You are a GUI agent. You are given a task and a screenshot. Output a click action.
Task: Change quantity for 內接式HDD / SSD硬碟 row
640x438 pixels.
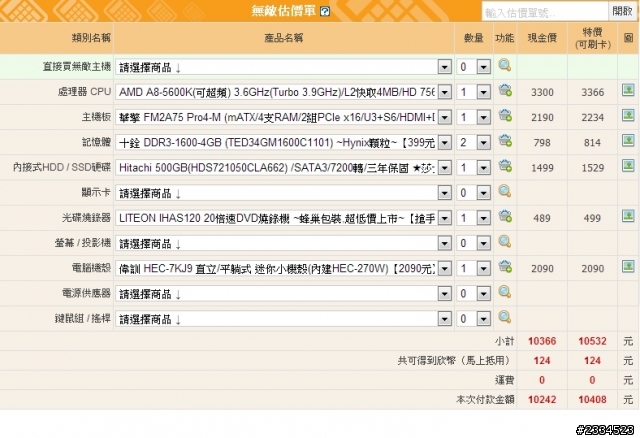473,168
